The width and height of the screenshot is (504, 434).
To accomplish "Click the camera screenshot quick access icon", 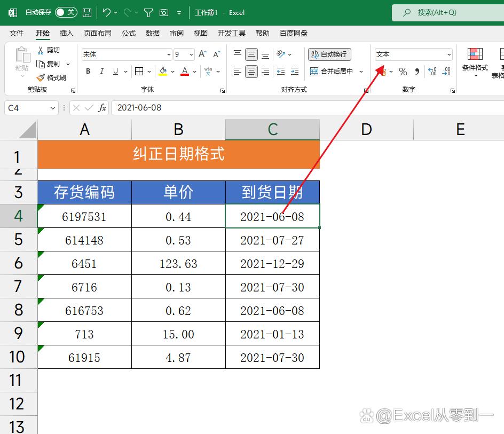I will tap(164, 12).
